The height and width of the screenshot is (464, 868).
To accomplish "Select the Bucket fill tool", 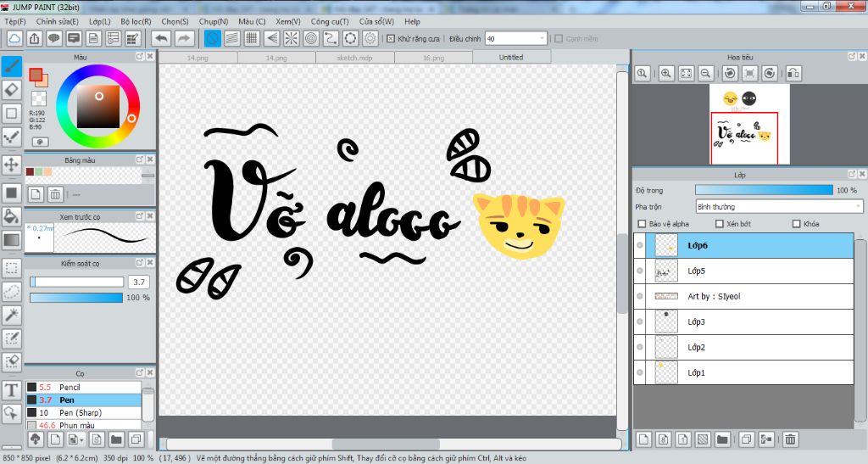I will tap(12, 216).
